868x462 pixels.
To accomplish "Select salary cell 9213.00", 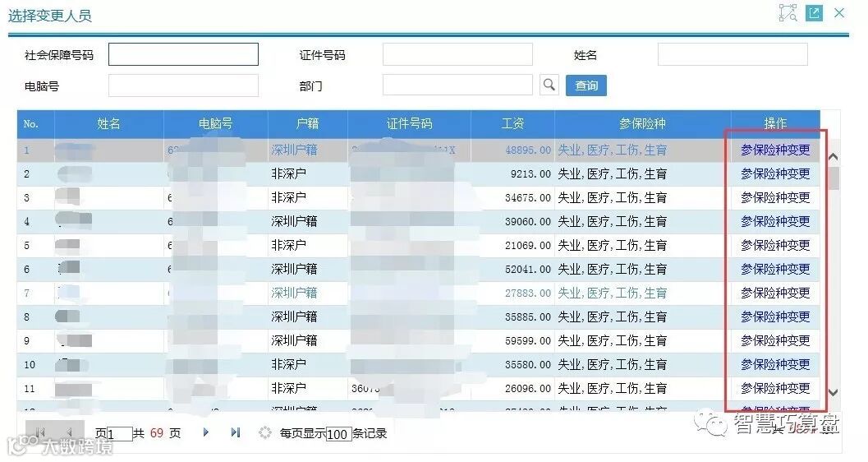I will pyautogui.click(x=530, y=174).
